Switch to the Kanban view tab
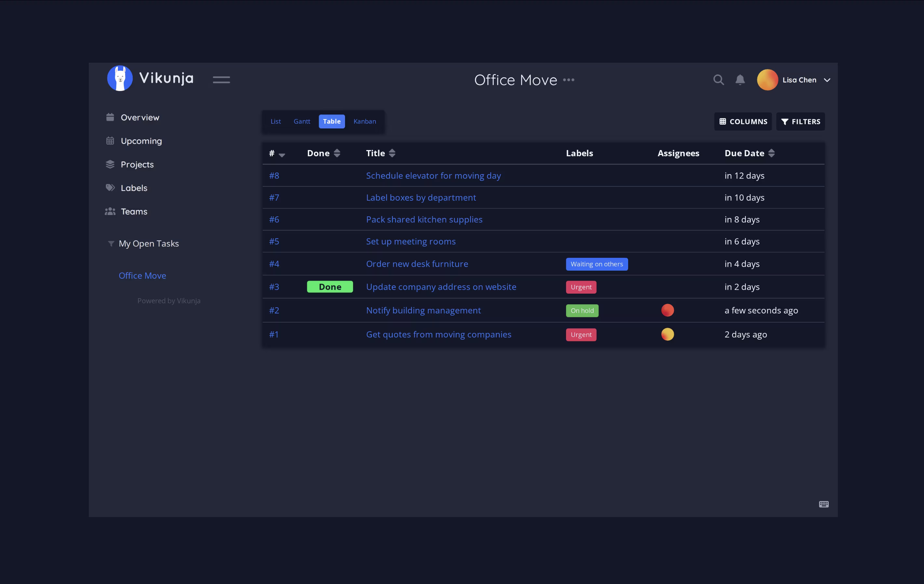 [x=364, y=121]
